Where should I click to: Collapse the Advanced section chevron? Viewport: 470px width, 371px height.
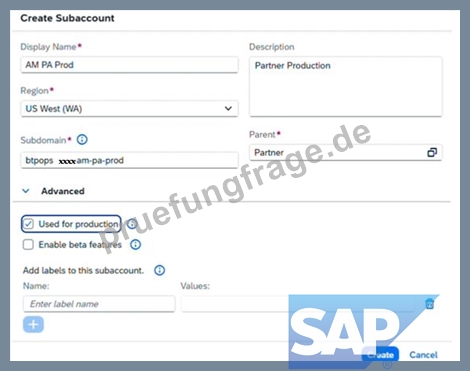(26, 191)
